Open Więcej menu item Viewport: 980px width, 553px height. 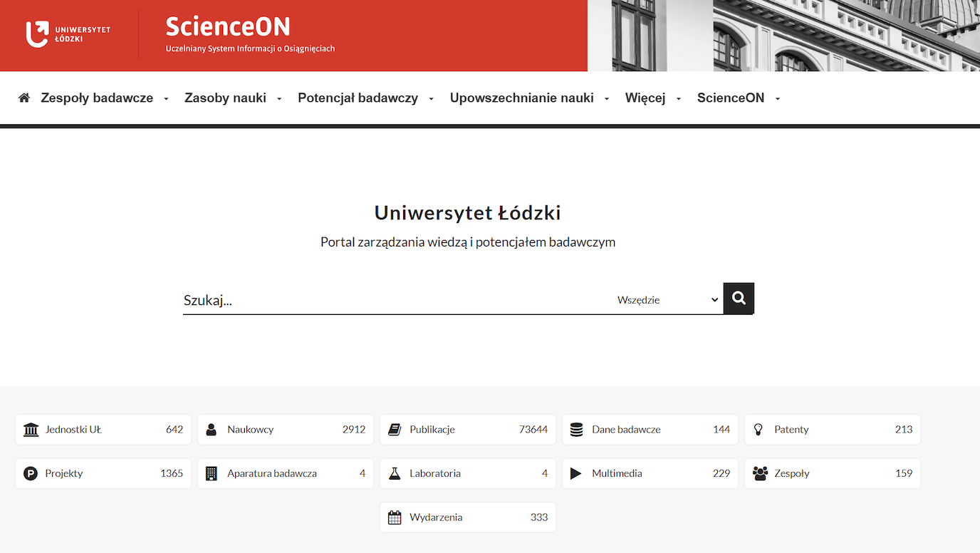(645, 98)
